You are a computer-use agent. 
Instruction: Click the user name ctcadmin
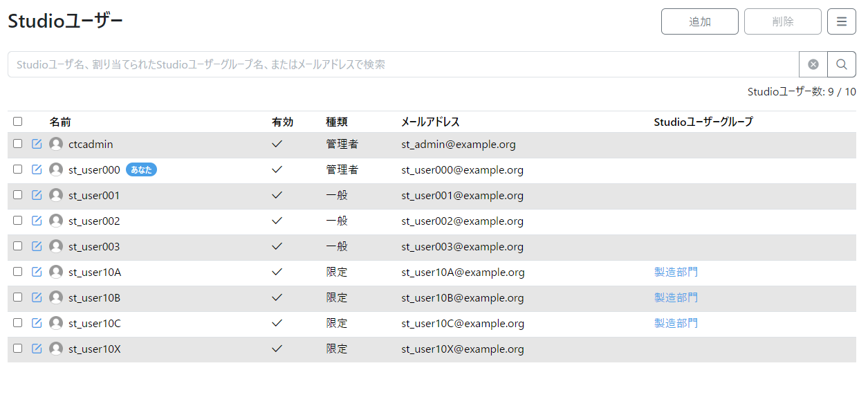(91, 145)
